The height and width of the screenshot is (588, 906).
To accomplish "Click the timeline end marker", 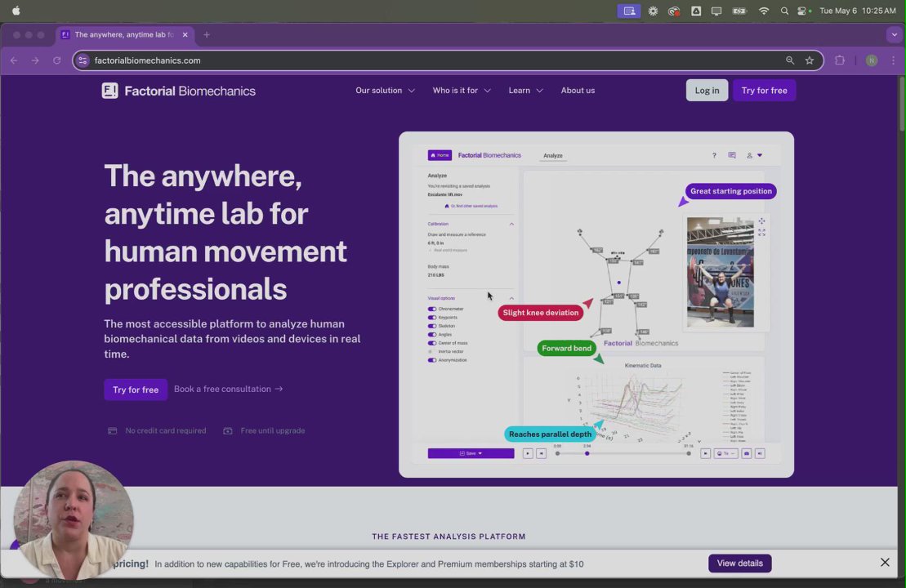I will pyautogui.click(x=689, y=453).
